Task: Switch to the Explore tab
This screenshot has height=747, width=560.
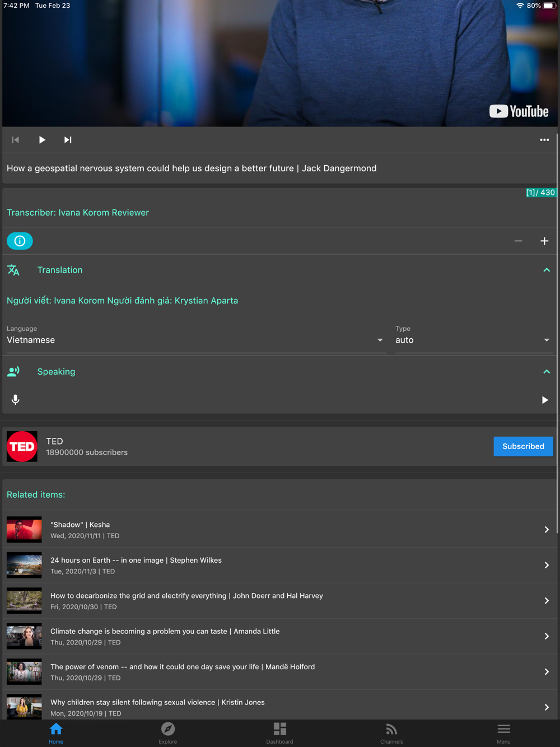Action: click(x=167, y=732)
